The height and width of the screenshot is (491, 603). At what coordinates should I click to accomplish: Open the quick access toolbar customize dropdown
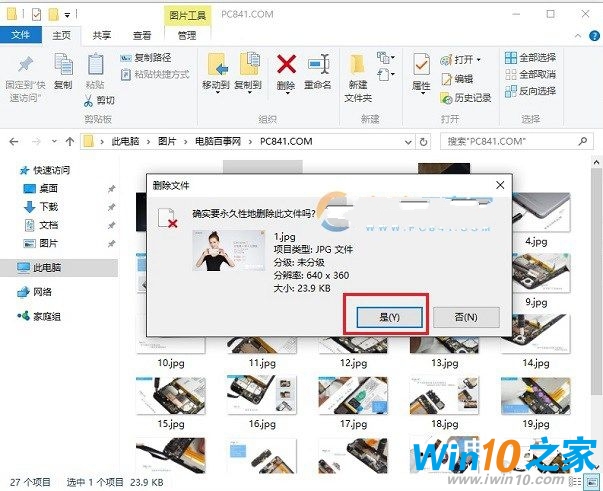(67, 15)
